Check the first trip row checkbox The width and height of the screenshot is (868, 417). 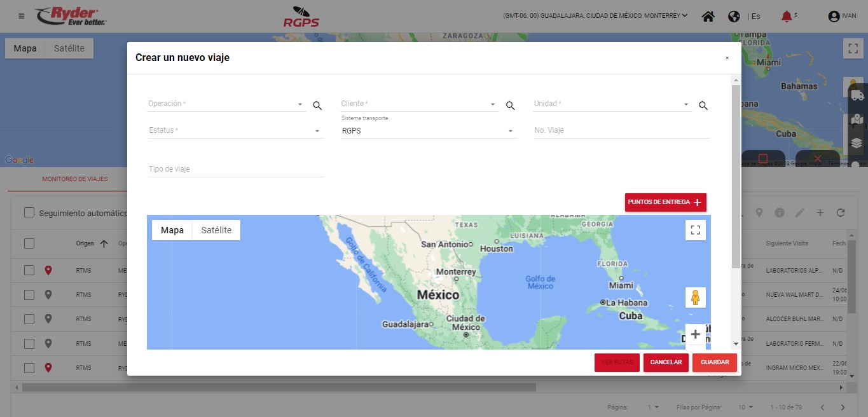[29, 270]
